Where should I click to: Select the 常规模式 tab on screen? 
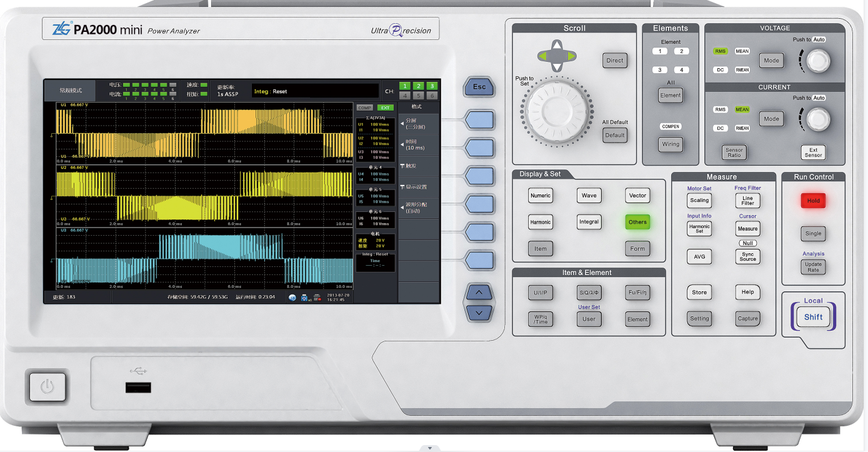click(x=70, y=90)
